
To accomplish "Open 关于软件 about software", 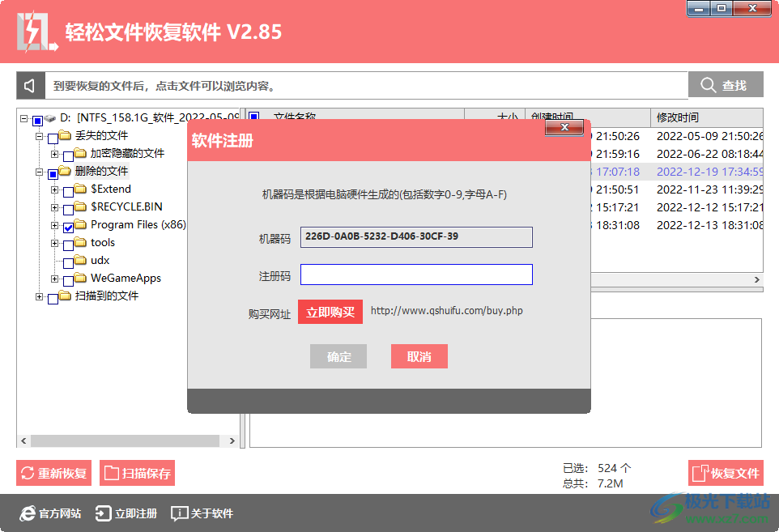I will (x=202, y=513).
